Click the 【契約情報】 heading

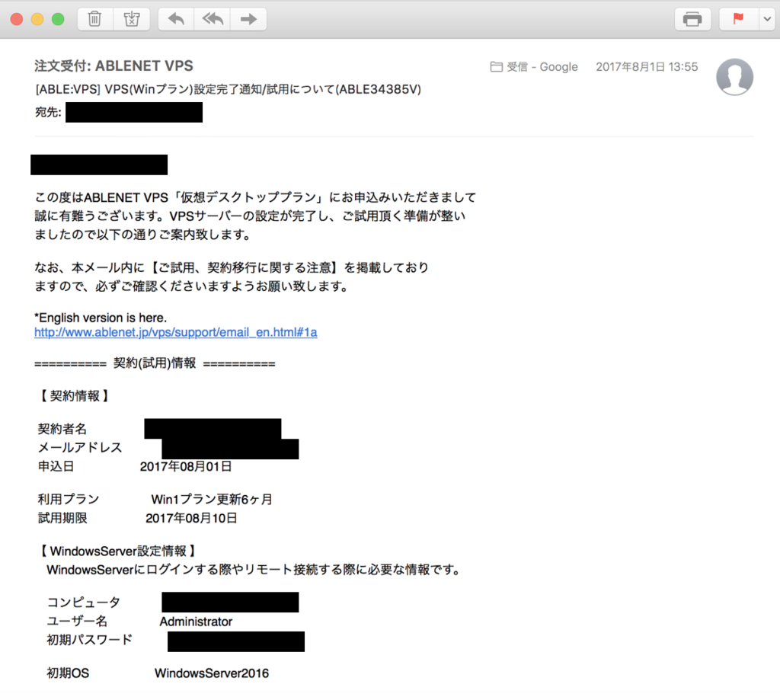coord(75,396)
